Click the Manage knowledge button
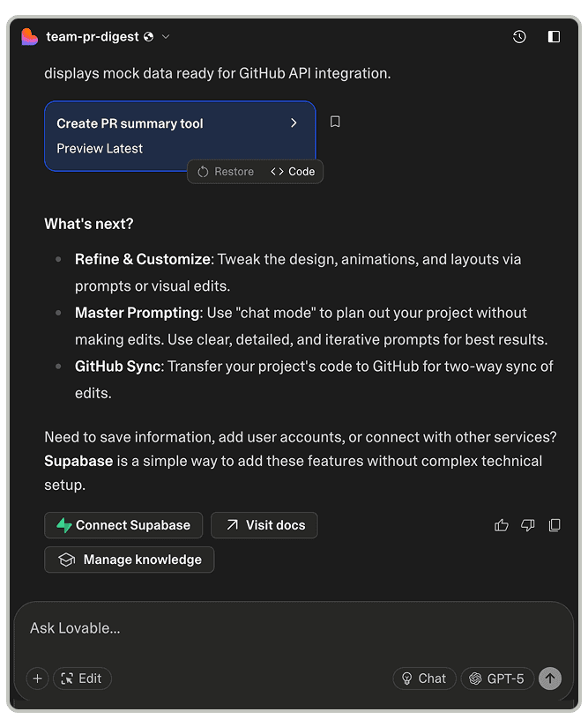588x719 pixels. click(130, 560)
